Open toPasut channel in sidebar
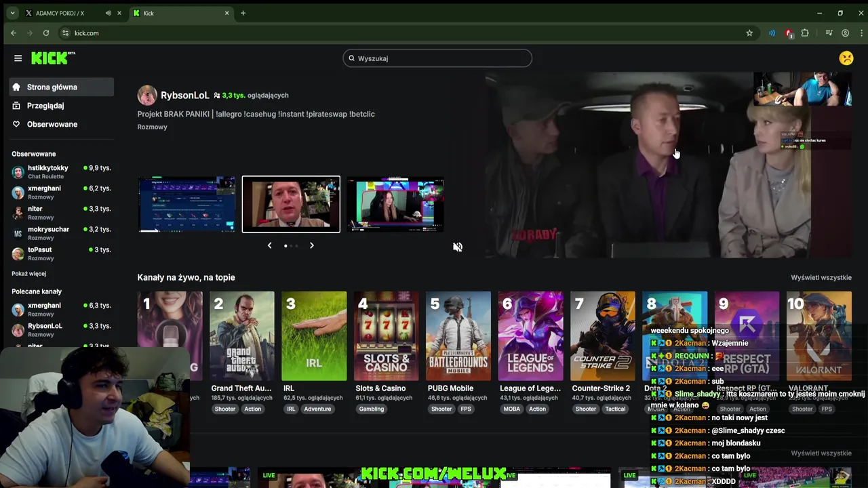 62,253
